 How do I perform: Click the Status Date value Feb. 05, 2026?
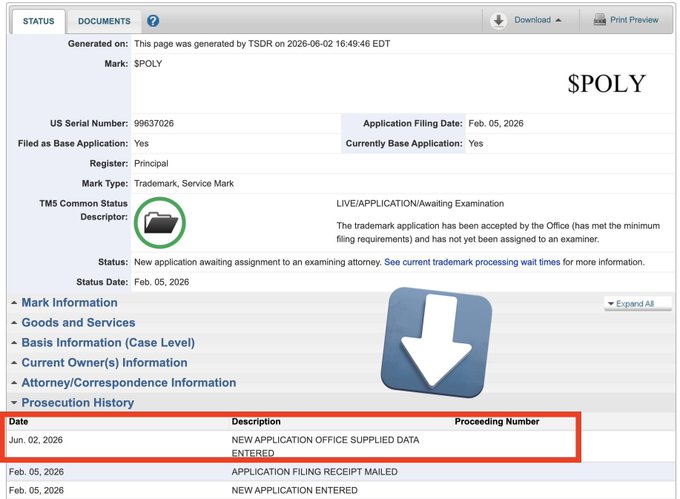click(x=162, y=282)
